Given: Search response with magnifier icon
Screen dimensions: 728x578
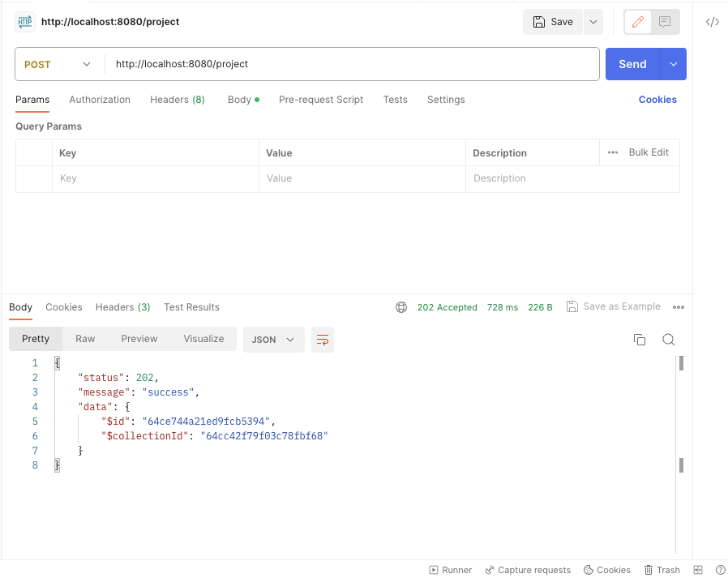Looking at the screenshot, I should click(669, 340).
